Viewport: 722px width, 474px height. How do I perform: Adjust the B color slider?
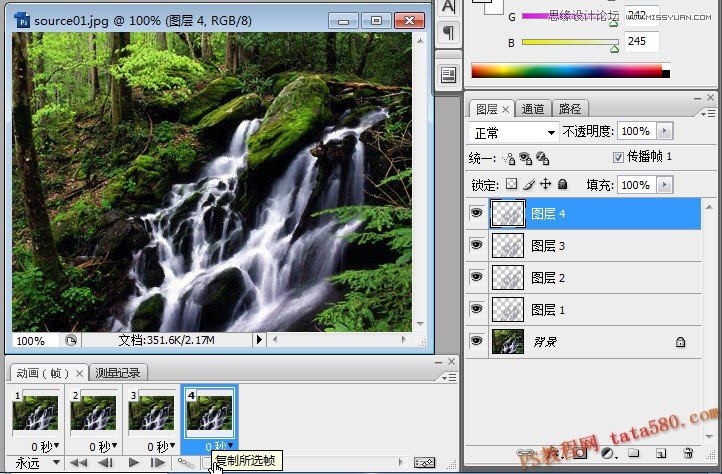614,48
